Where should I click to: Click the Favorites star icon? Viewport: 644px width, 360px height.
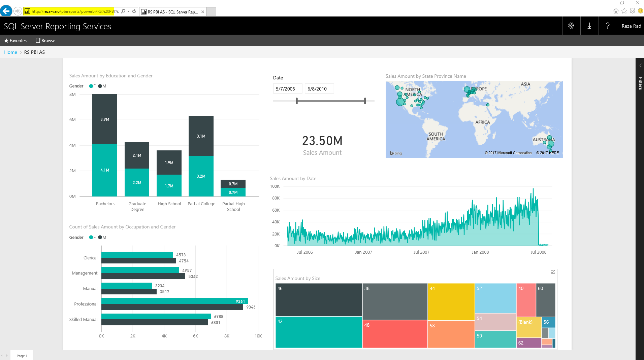[x=6, y=40]
